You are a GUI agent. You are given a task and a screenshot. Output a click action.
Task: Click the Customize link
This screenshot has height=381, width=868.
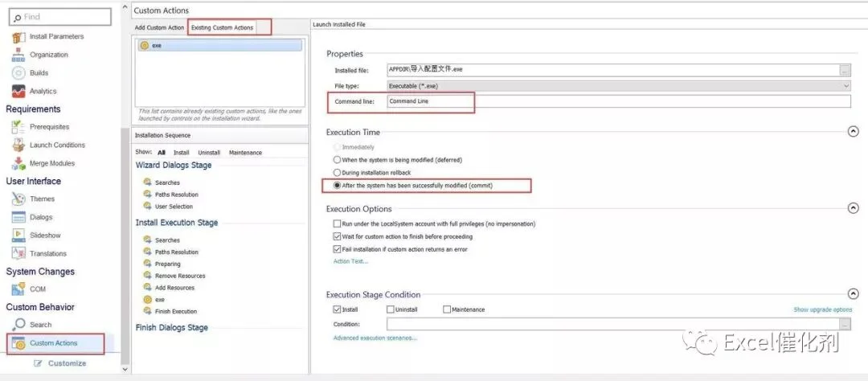tap(67, 363)
